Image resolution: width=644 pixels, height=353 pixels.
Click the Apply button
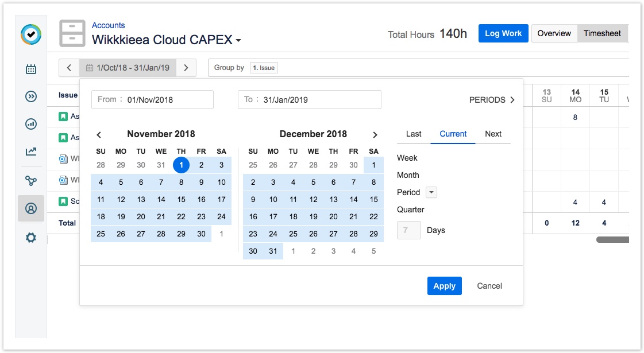(x=444, y=286)
